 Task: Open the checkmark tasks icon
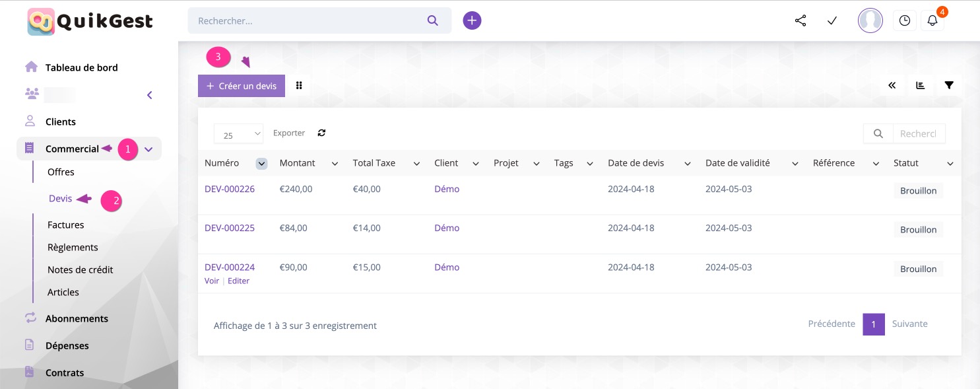(x=832, y=20)
